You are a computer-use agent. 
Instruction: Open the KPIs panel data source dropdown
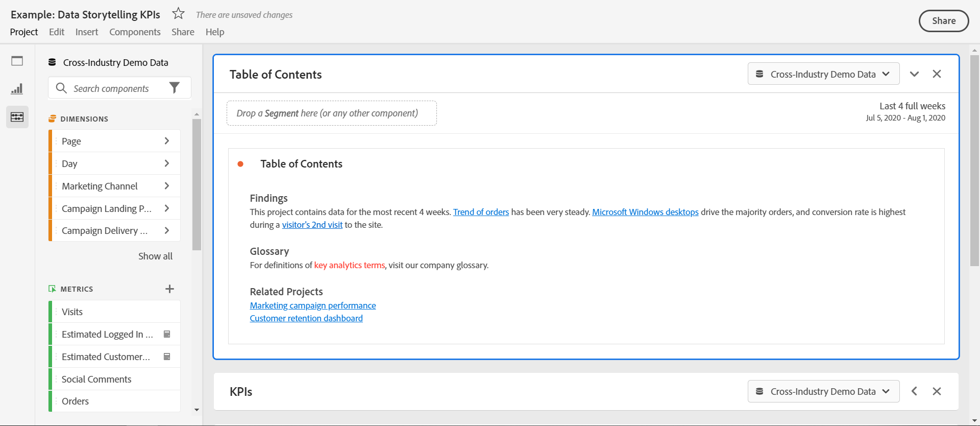coord(823,391)
